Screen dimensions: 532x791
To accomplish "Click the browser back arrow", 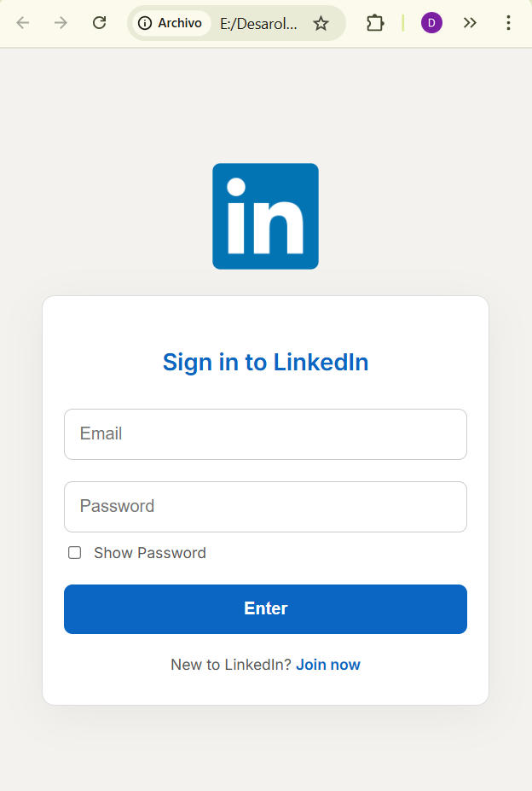I will [23, 23].
